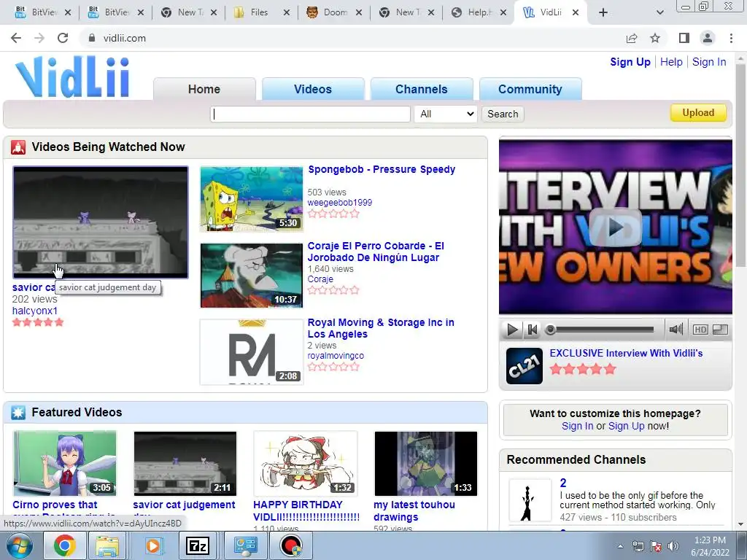
Task: Click the Sign Up link at top
Action: (630, 62)
